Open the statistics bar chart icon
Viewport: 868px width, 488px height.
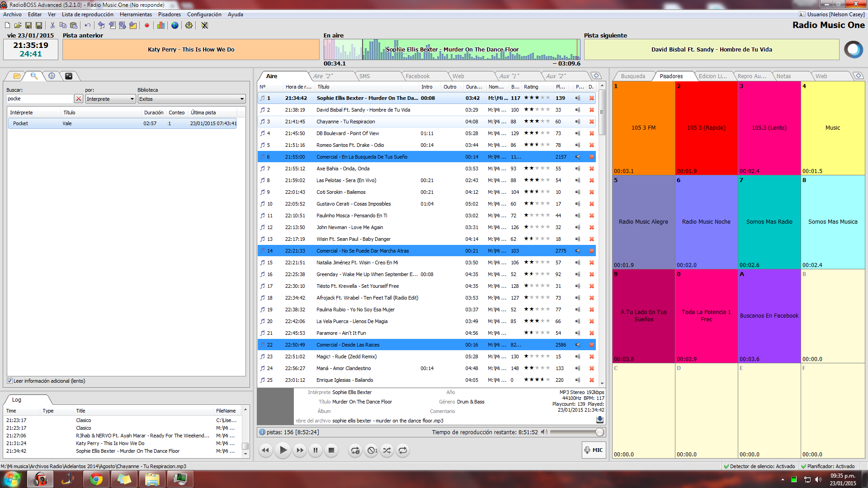tap(161, 25)
